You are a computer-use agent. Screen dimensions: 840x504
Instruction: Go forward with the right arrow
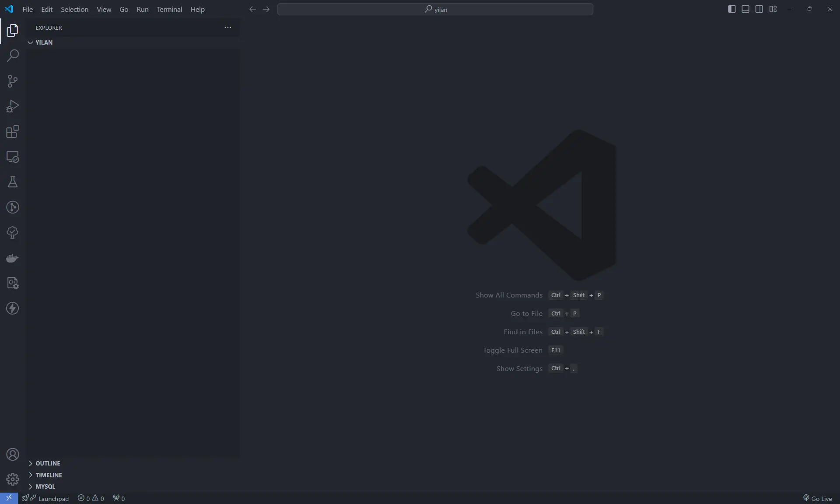pyautogui.click(x=266, y=9)
